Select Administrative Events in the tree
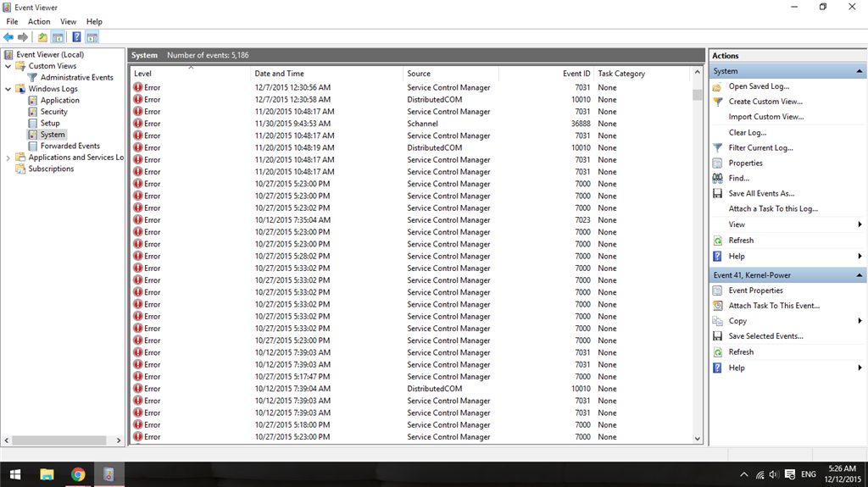The width and height of the screenshot is (868, 487). 76,77
